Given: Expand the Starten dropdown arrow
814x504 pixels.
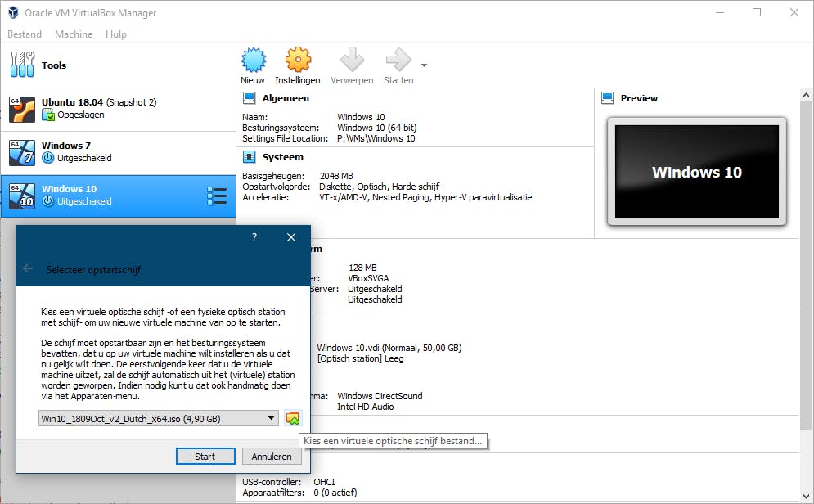Looking at the screenshot, I should (x=424, y=65).
